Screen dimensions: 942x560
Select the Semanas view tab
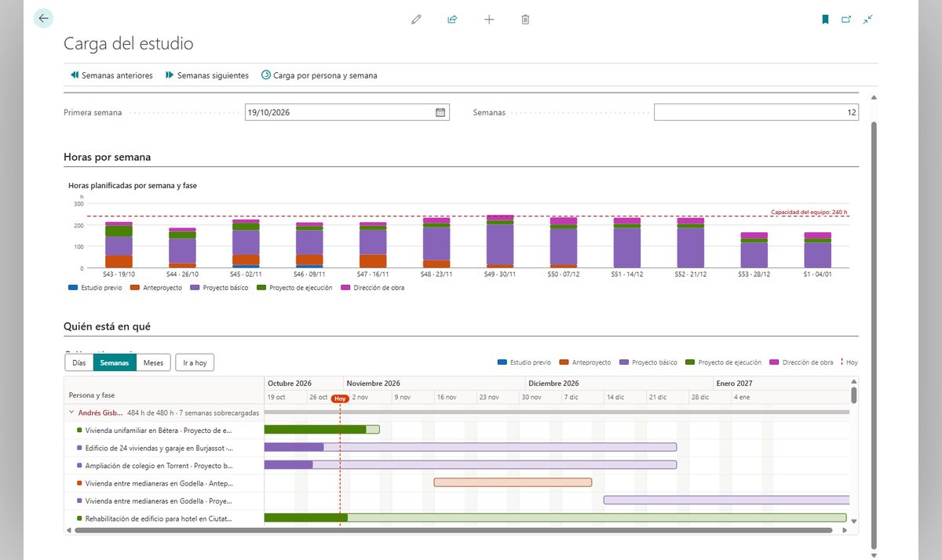pyautogui.click(x=115, y=362)
